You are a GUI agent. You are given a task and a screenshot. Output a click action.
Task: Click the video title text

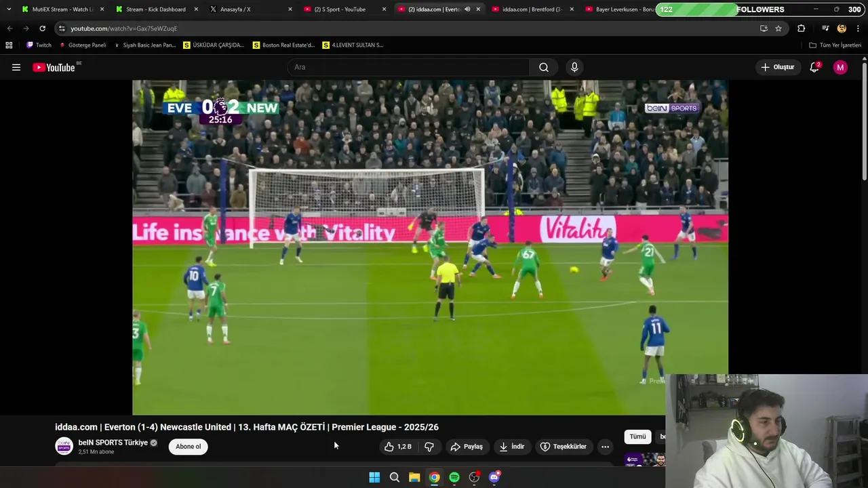(247, 427)
